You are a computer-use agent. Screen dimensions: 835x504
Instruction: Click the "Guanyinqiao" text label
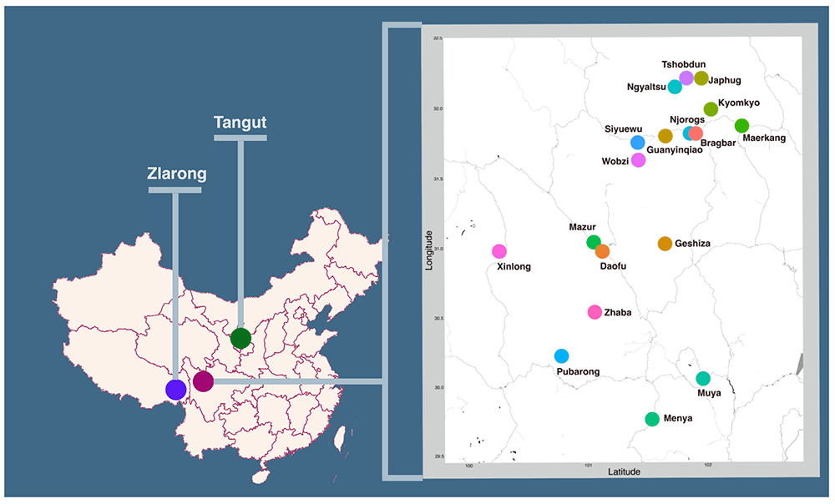coord(675,150)
